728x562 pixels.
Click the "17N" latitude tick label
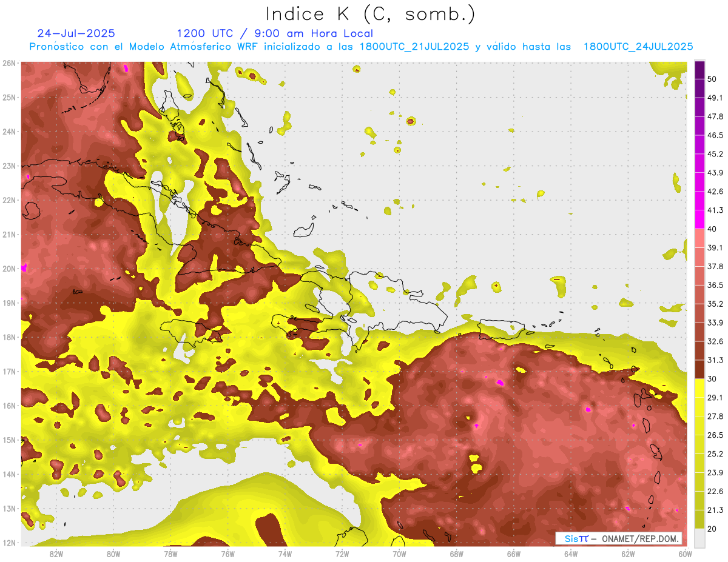(9, 372)
